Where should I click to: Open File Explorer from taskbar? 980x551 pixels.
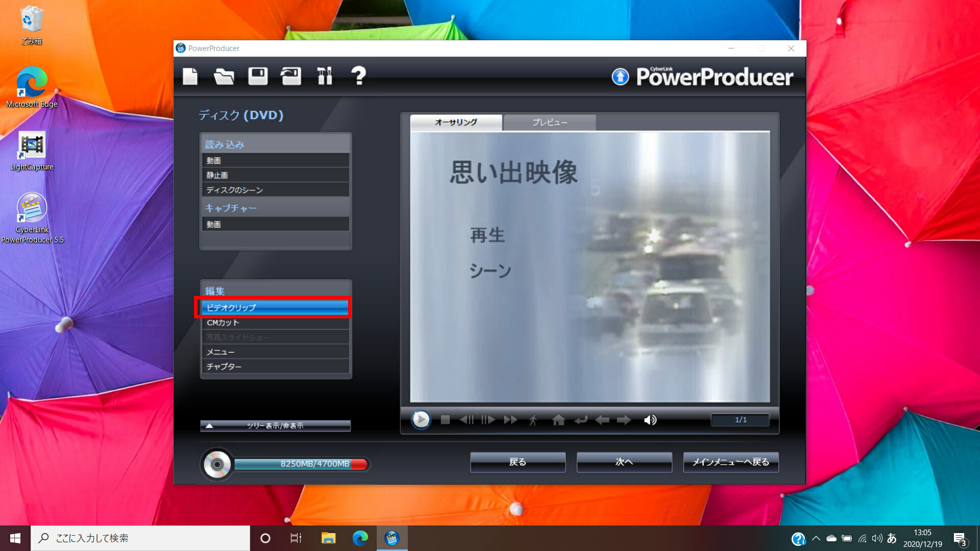point(328,538)
